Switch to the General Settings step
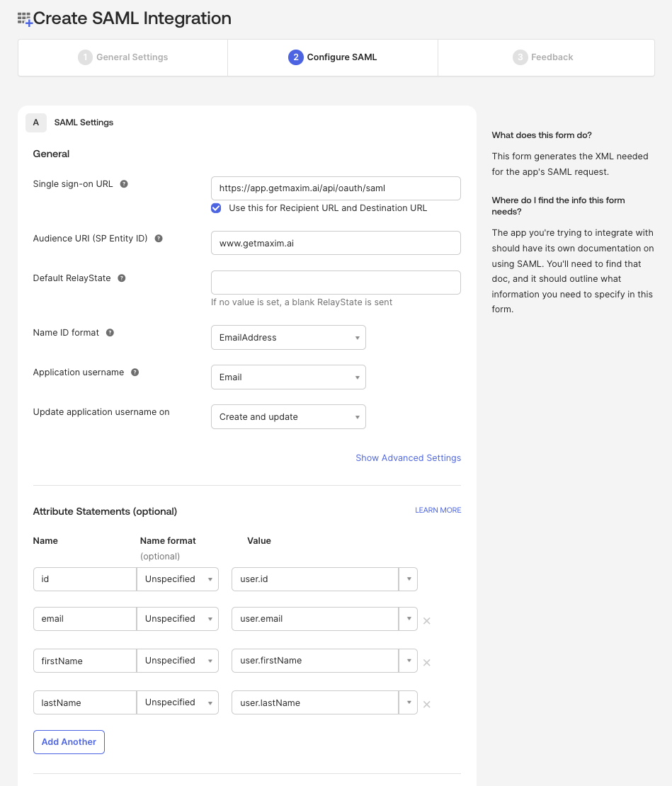This screenshot has width=672, height=786. pyautogui.click(x=123, y=57)
